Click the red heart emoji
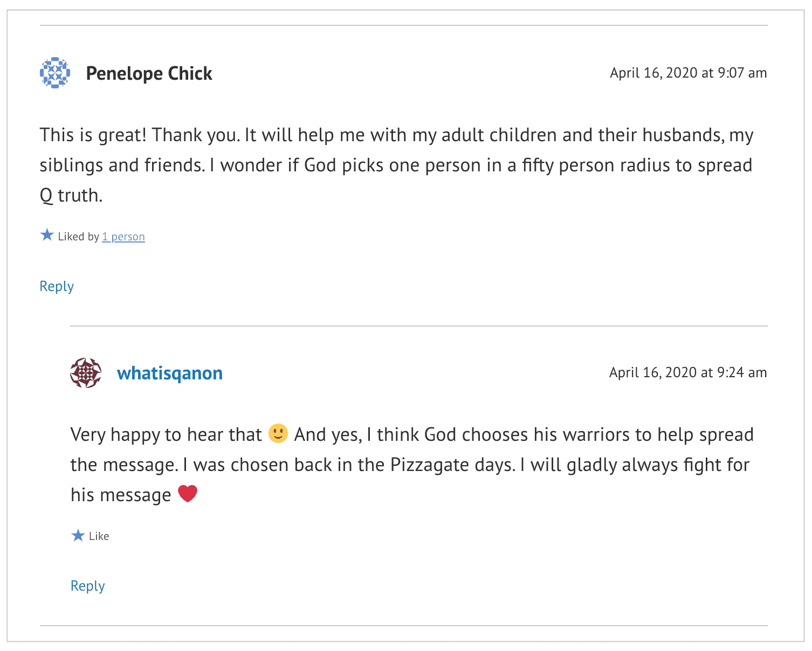This screenshot has height=651, width=812. coord(188,494)
